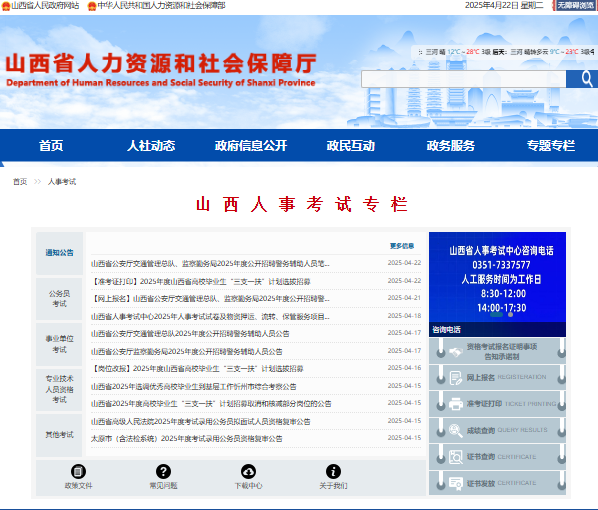This screenshot has width=598, height=510.
Task: Click the 证书发放 certificate icon
Action: (456, 483)
